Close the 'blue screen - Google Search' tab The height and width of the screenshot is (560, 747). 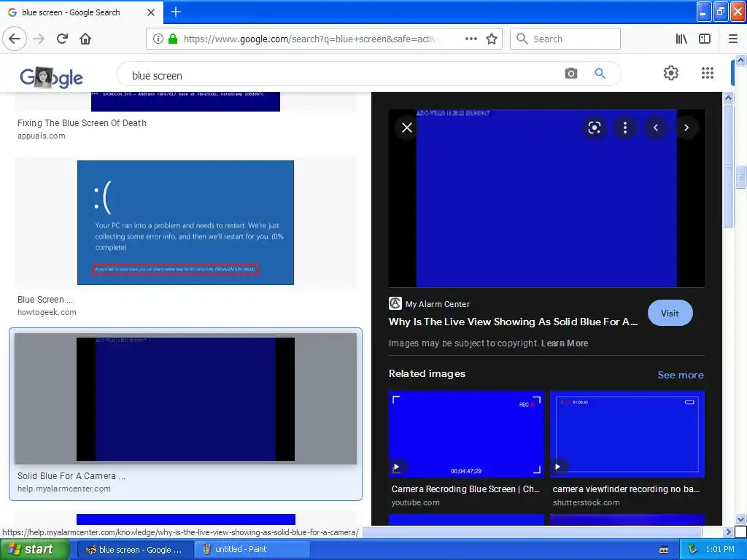(x=151, y=12)
